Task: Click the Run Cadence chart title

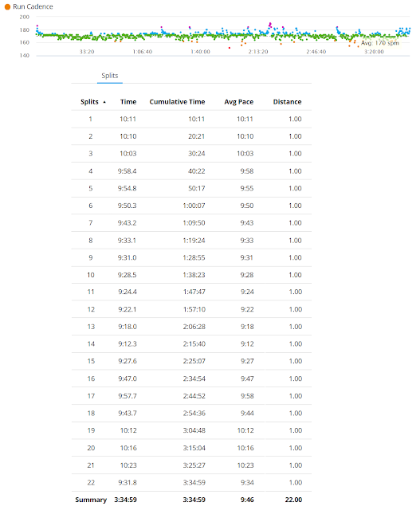Action: (33, 7)
